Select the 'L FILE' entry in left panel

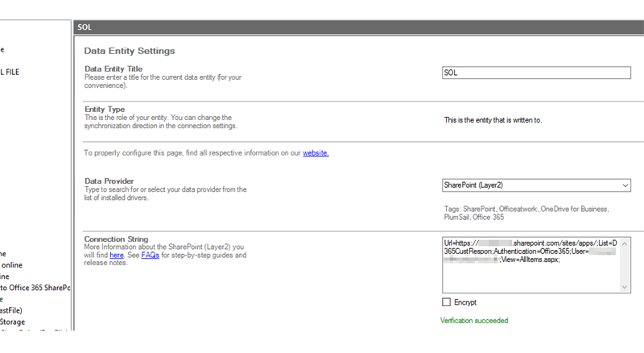click(x=10, y=72)
